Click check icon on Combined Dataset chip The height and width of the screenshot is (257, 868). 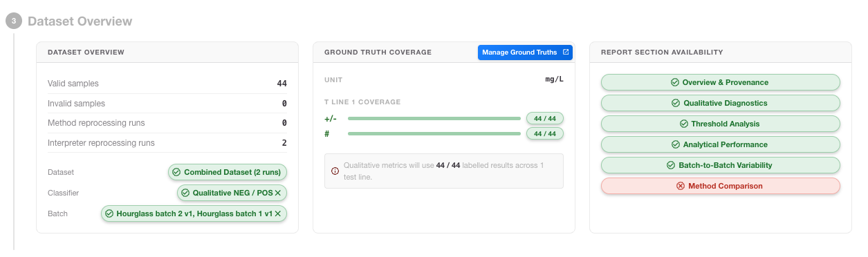tap(176, 172)
